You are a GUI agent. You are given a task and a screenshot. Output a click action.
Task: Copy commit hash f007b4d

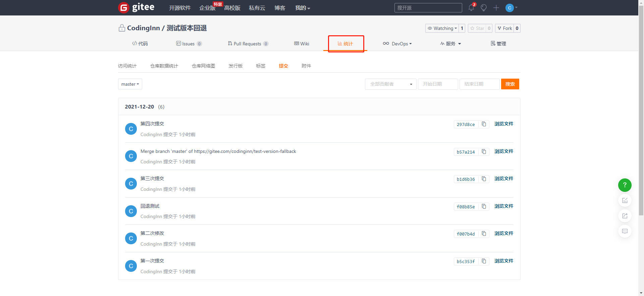[x=484, y=234]
